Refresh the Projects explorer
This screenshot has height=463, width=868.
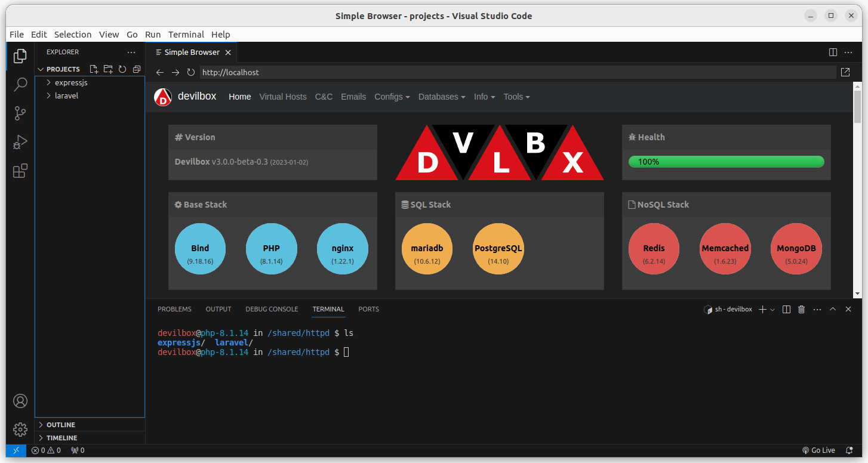tap(122, 69)
